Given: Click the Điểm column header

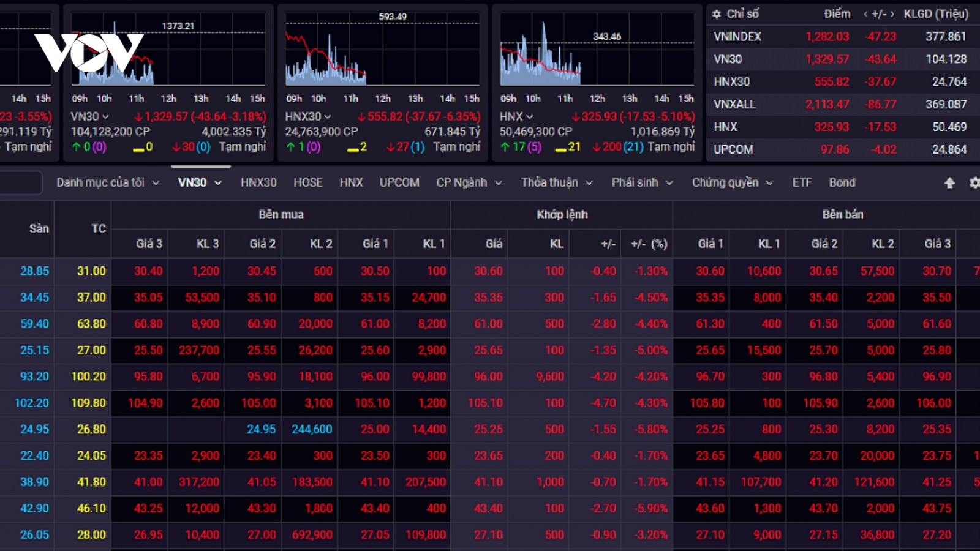Looking at the screenshot, I should click(837, 14).
